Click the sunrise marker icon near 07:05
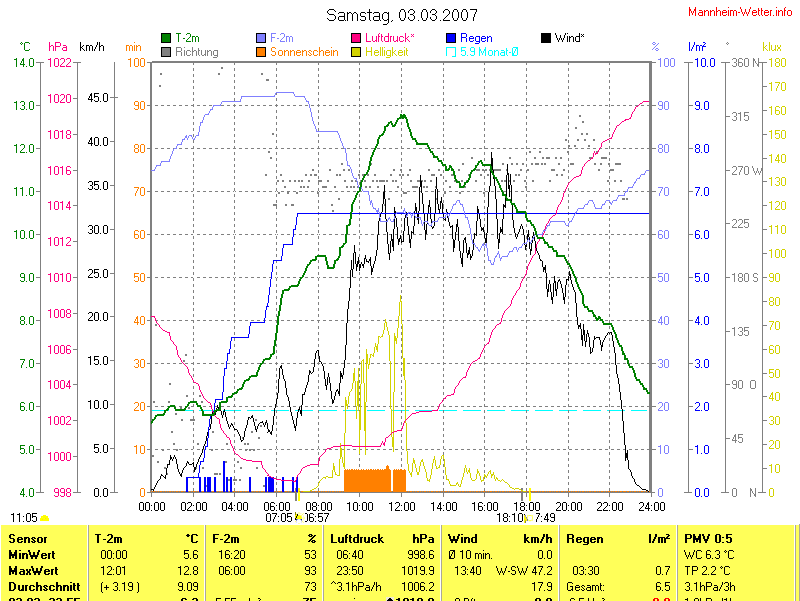The image size is (800, 601). coord(298,517)
